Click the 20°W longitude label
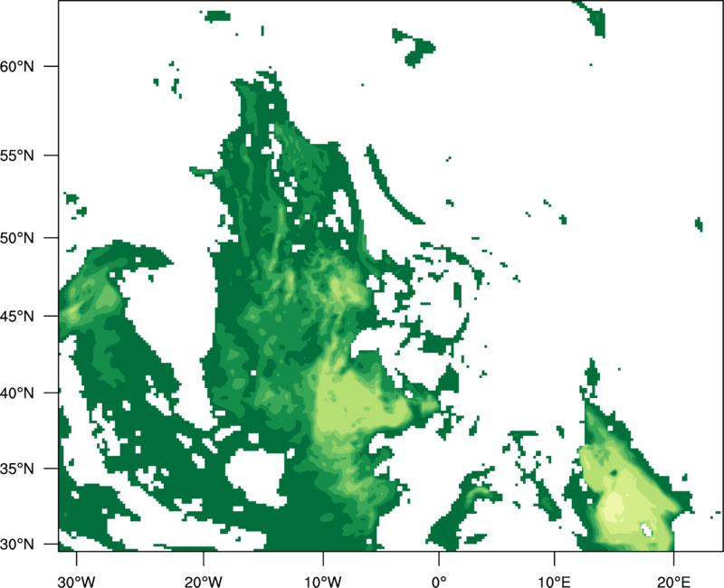 [203, 582]
